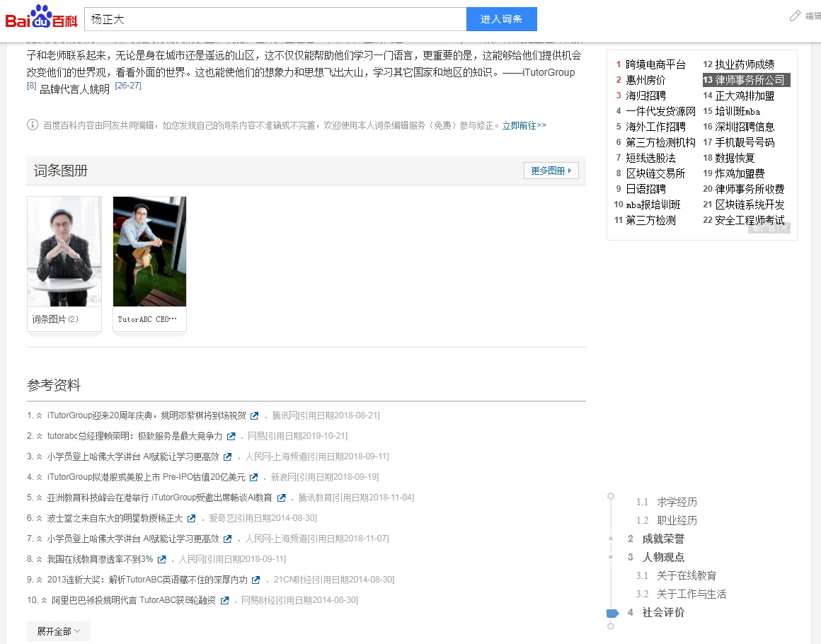Open reference iTutorGroup拟港股或美股上市 article
Screen dimensions: 821x644
(146, 477)
